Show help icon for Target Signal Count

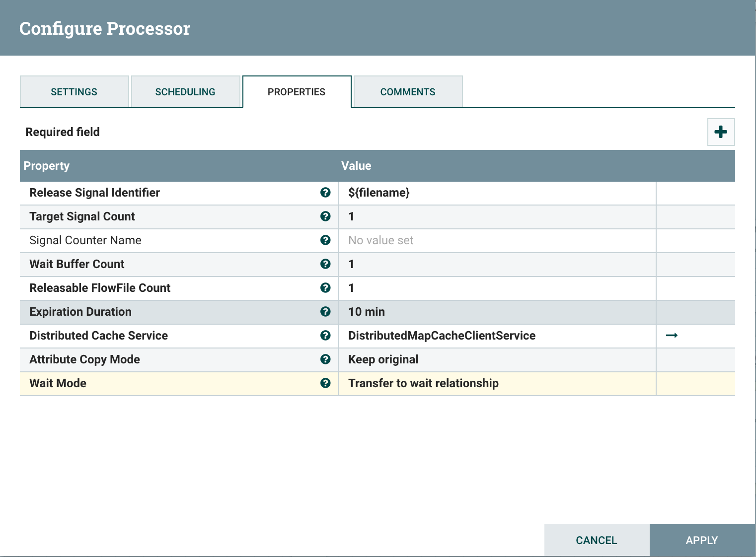pos(325,216)
